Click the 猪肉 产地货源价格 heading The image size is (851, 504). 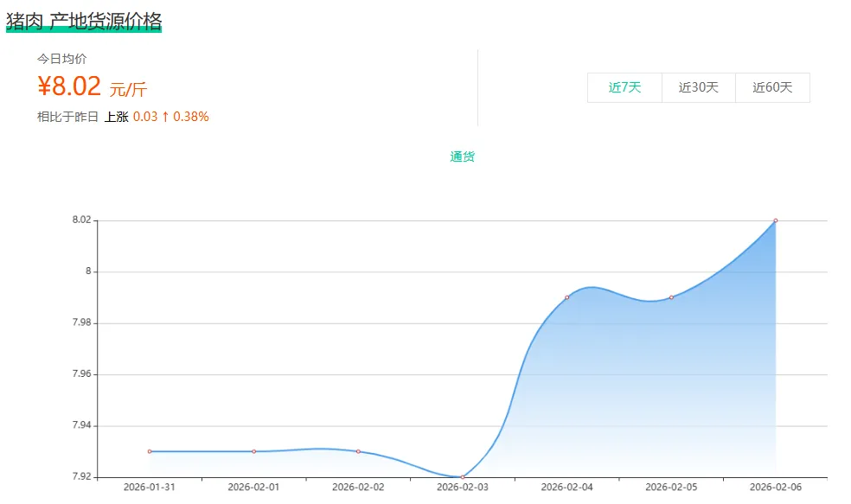click(84, 21)
